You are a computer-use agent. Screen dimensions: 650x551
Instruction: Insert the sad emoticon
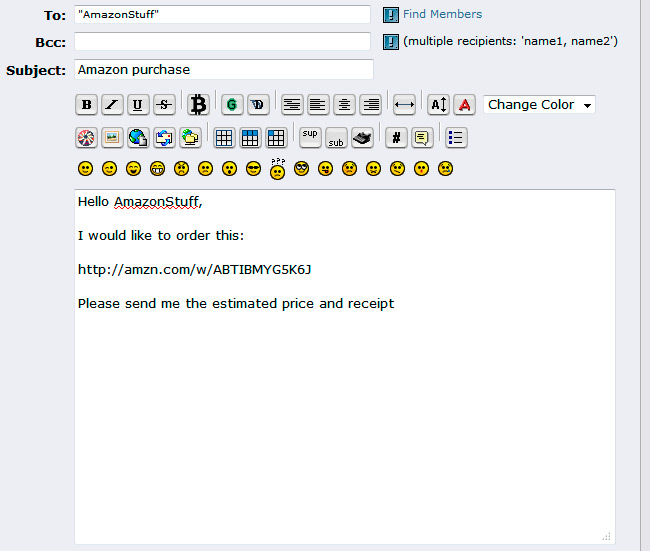coord(206,169)
